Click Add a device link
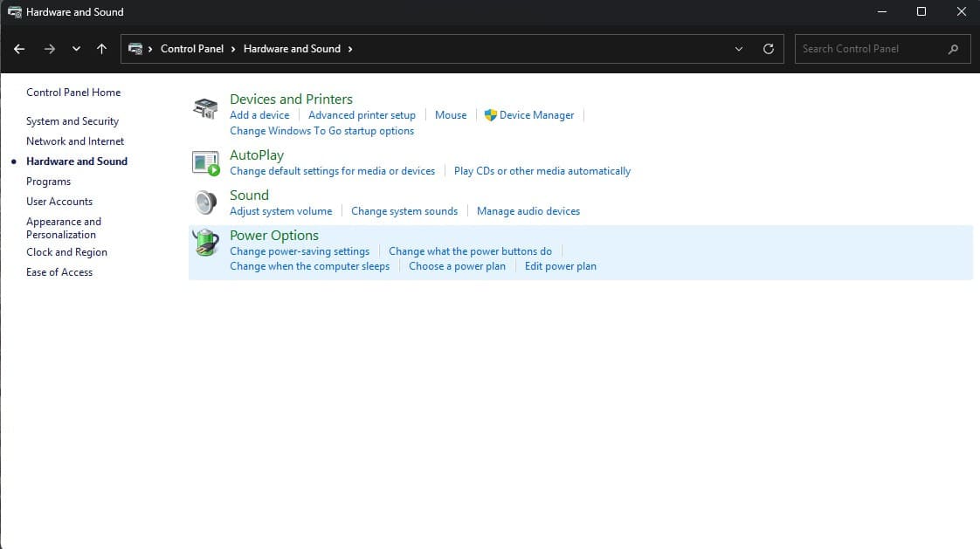 tap(259, 115)
